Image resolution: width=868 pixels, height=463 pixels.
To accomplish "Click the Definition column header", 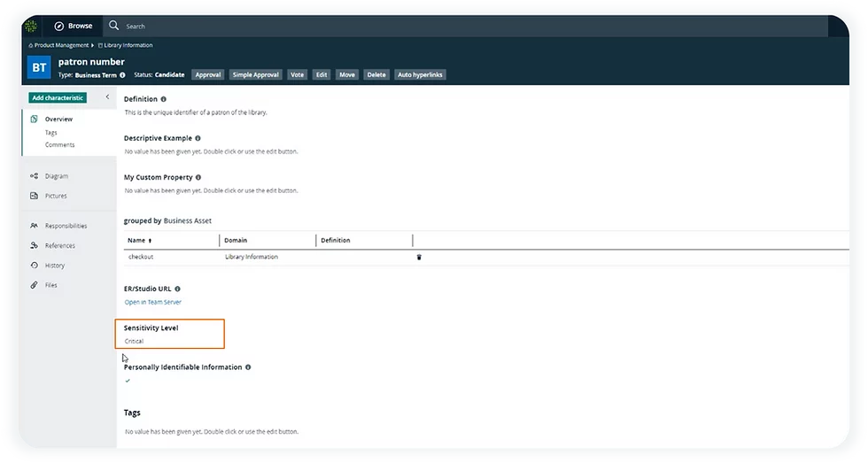I will coord(336,241).
